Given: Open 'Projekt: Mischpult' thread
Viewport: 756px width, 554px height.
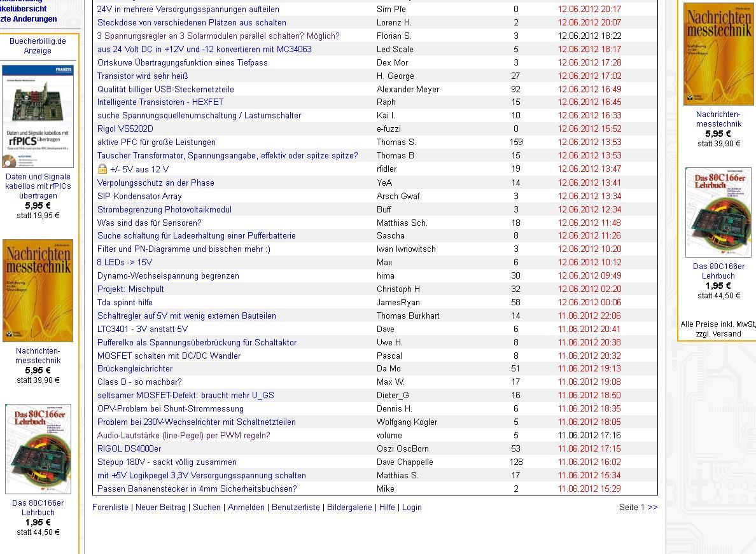Looking at the screenshot, I should (x=130, y=289).
